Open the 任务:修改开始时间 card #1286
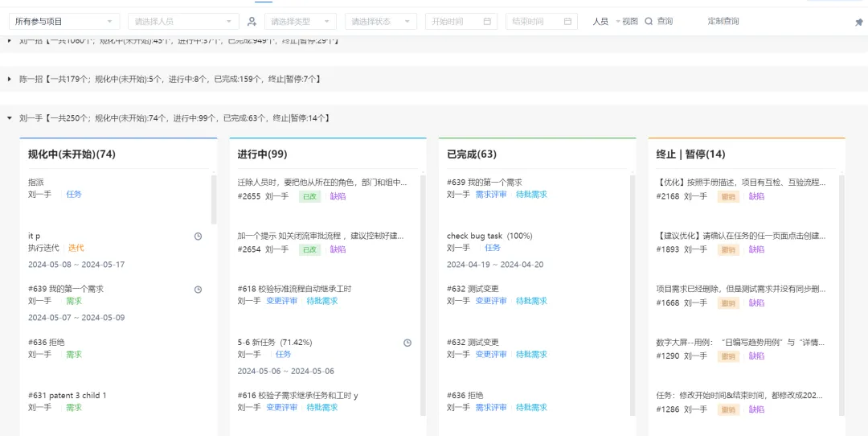The height and width of the screenshot is (436, 868). [x=741, y=396]
